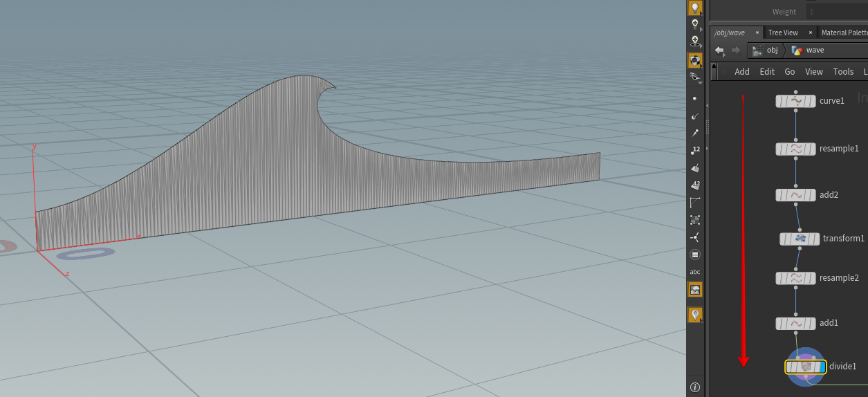The image size is (868, 397).
Task: Toggle display primitive normals icon
Action: pos(695,167)
